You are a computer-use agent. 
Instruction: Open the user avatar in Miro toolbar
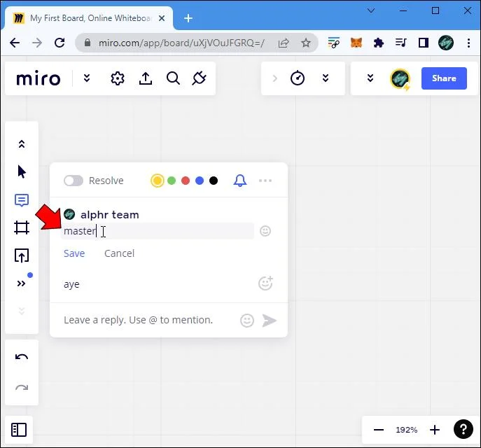[400, 78]
